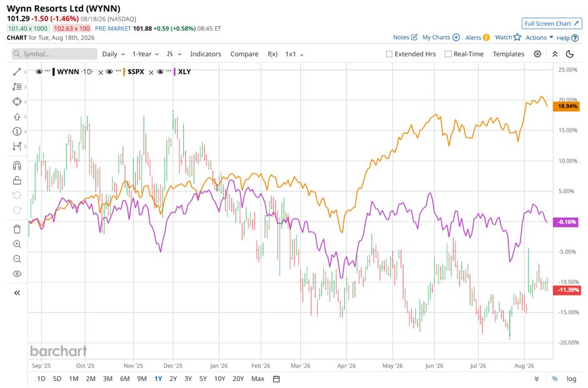Click the redo arrow icon
The width and height of the screenshot is (588, 388).
point(17,210)
